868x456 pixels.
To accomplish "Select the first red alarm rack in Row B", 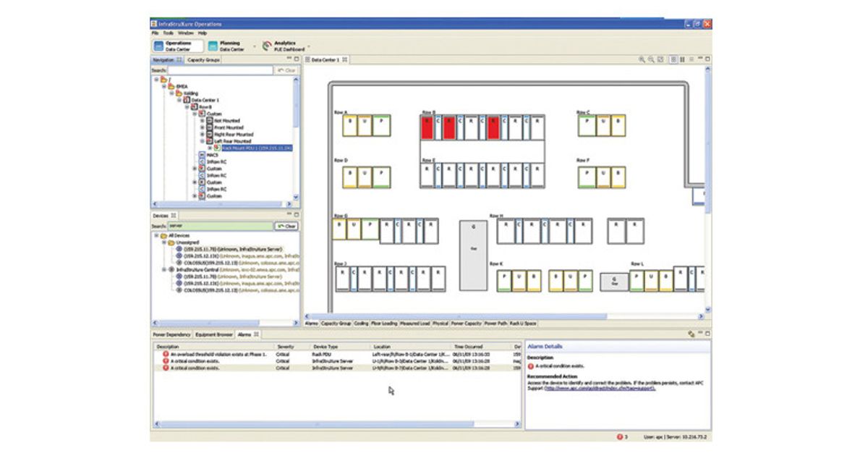I will (x=427, y=126).
